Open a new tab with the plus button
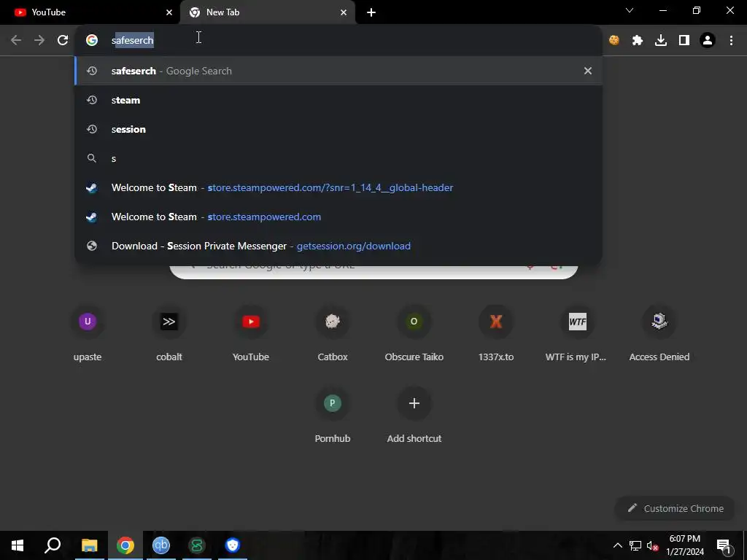Image resolution: width=747 pixels, height=560 pixels. point(371,12)
